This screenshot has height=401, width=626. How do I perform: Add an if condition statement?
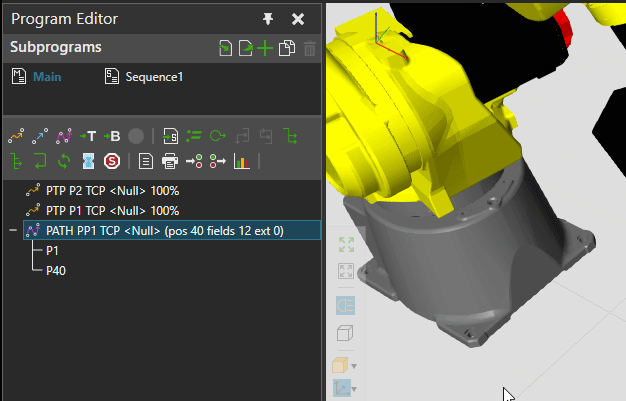pyautogui.click(x=290, y=137)
